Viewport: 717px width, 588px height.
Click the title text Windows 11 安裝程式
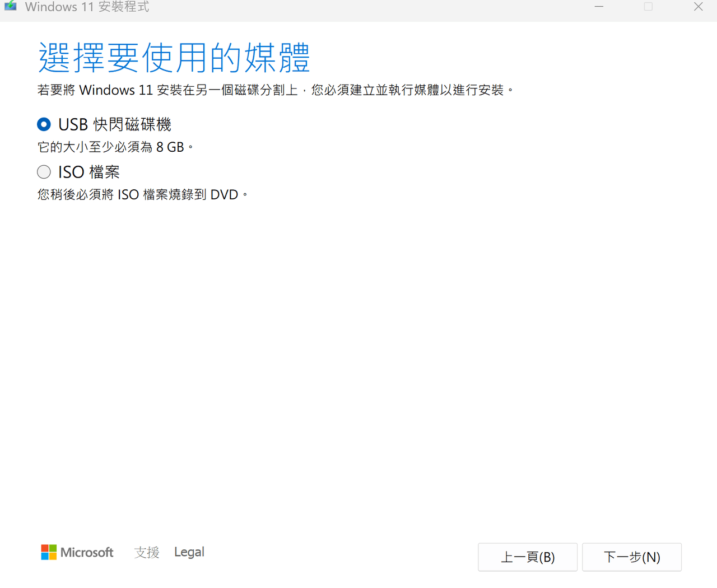87,7
